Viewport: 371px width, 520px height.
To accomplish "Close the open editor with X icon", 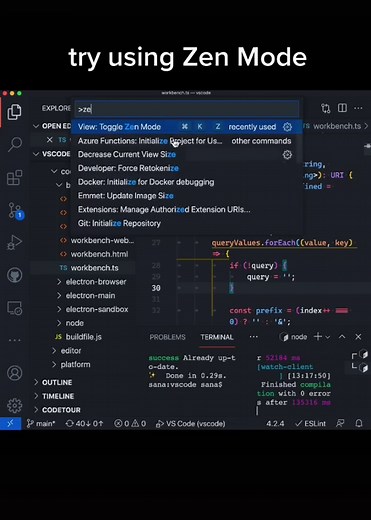I will click(x=49, y=140).
